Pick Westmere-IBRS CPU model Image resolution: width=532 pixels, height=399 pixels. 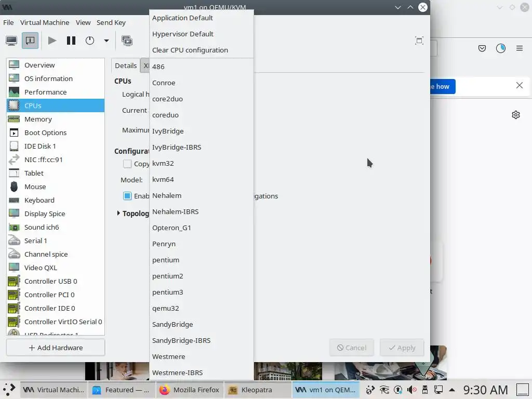pos(201,373)
